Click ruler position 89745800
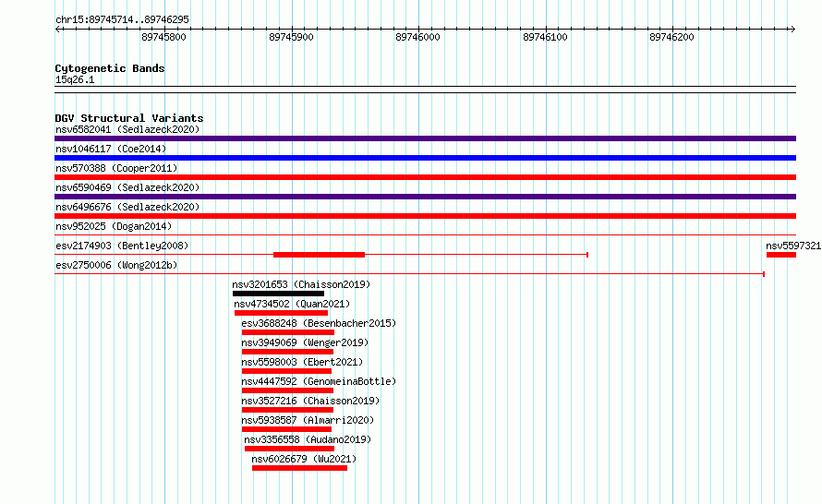This screenshot has width=822, height=504. [163, 37]
